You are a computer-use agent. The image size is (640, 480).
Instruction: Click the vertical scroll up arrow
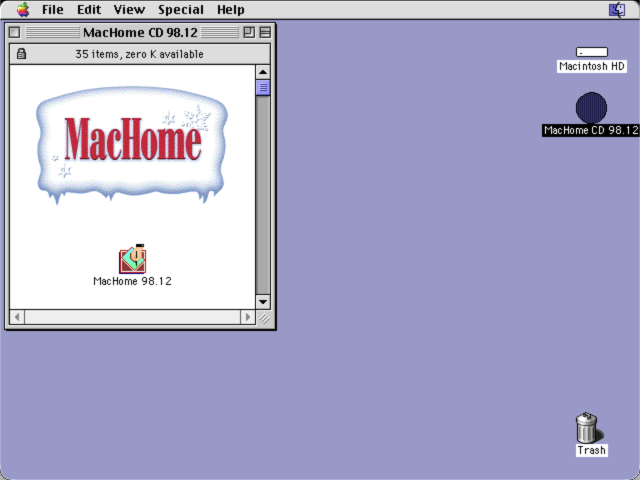tap(263, 72)
